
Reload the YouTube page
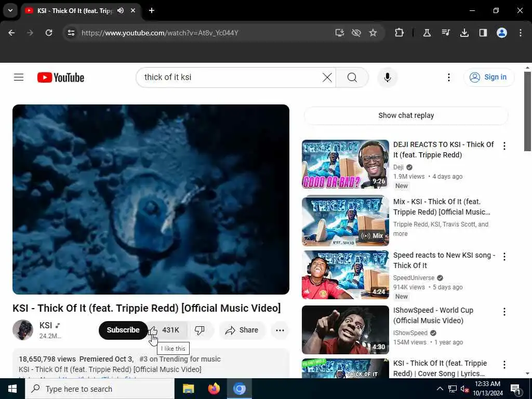49,33
